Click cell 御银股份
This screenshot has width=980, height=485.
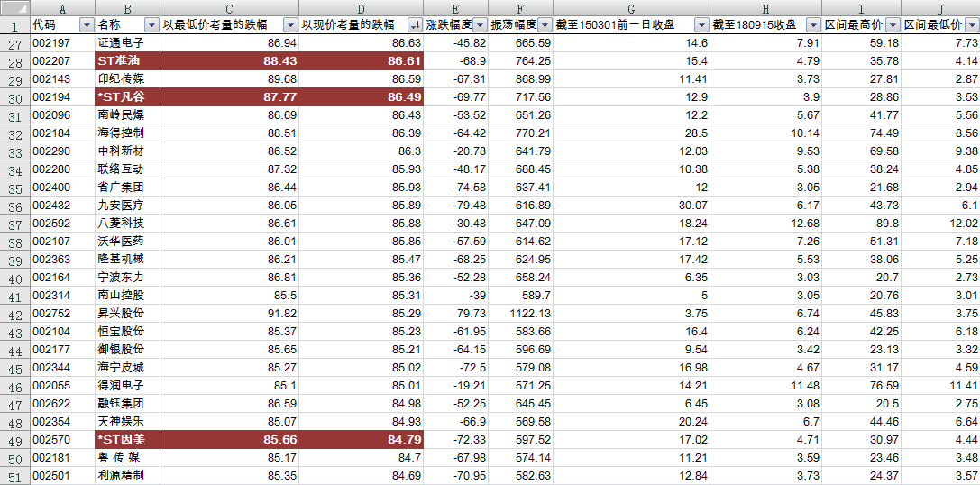[x=127, y=350]
